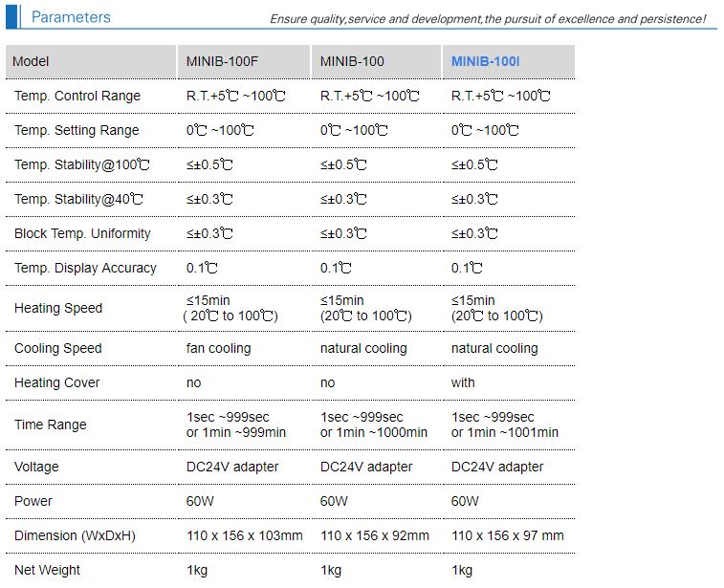This screenshot has height=588, width=724.
Task: Click the Heating Cover row label
Action: (x=56, y=382)
